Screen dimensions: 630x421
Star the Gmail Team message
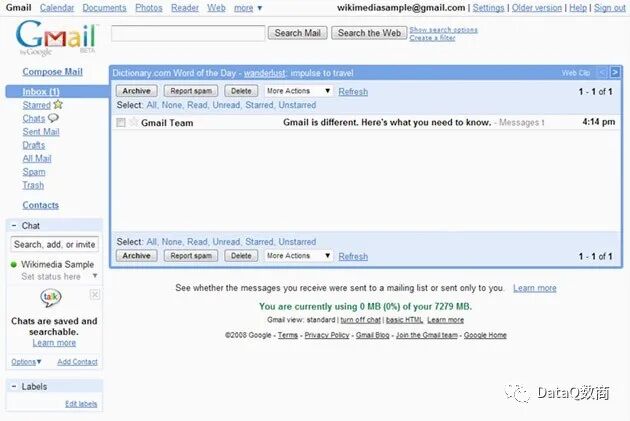(133, 122)
